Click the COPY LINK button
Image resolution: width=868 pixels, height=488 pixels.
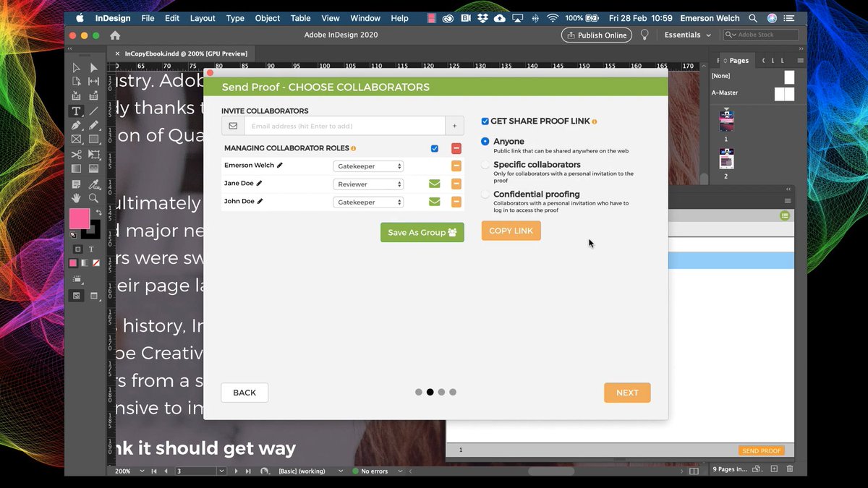511,231
